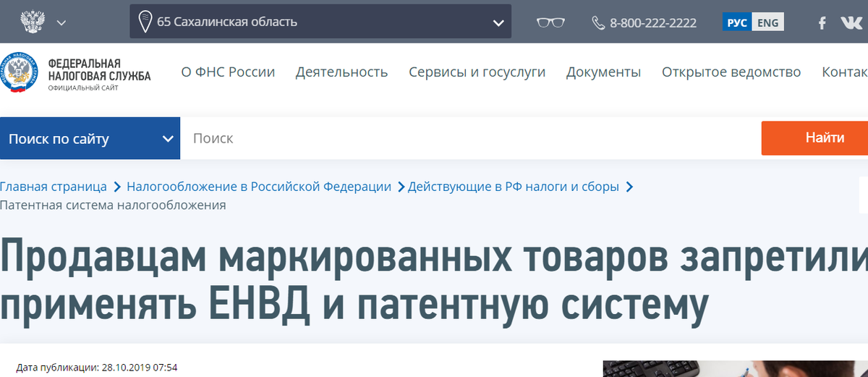This screenshot has width=868, height=377.
Task: Click the chevron in the search scope selector
Action: pos(168,139)
